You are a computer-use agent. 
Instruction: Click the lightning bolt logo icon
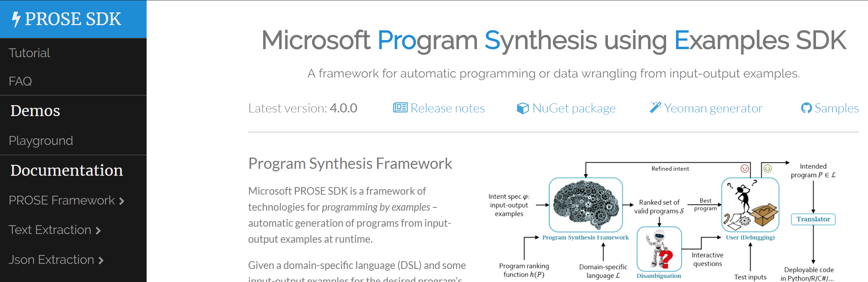click(x=16, y=19)
